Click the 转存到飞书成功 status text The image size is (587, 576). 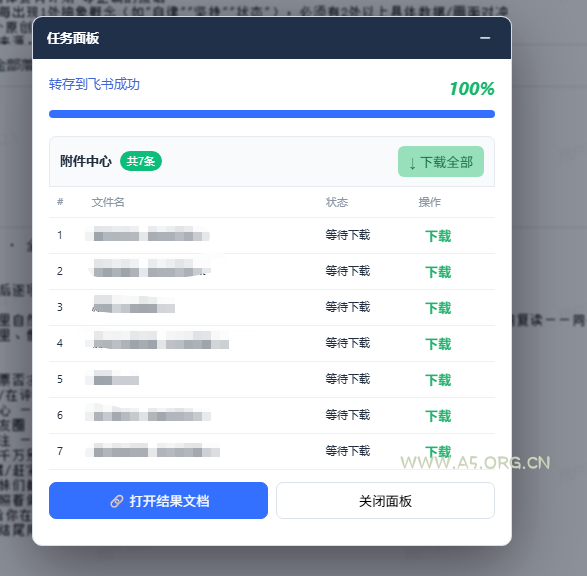[x=94, y=84]
